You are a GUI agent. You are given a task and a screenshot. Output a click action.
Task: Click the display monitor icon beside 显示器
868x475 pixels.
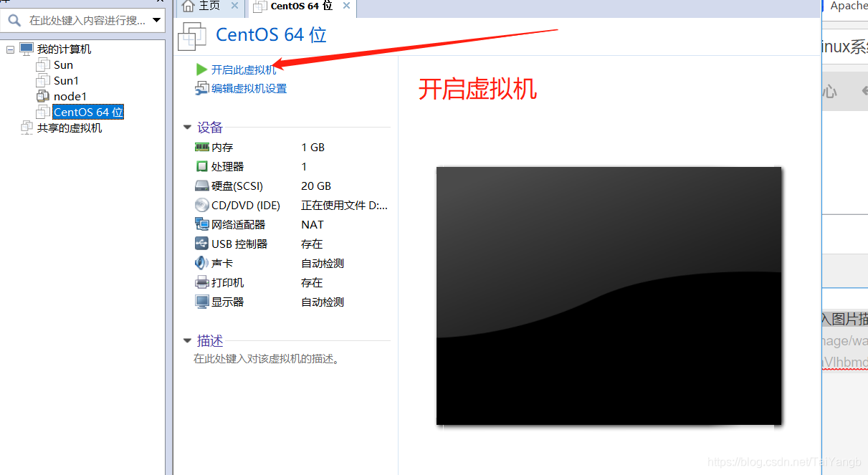(201, 302)
